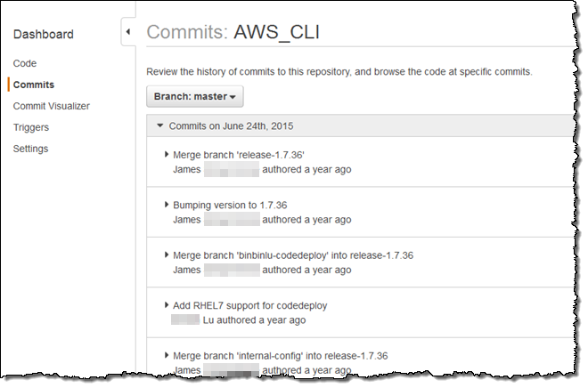588x388 pixels.
Task: Open the Add RHEL7 support for codedeploy commit
Action: (249, 305)
